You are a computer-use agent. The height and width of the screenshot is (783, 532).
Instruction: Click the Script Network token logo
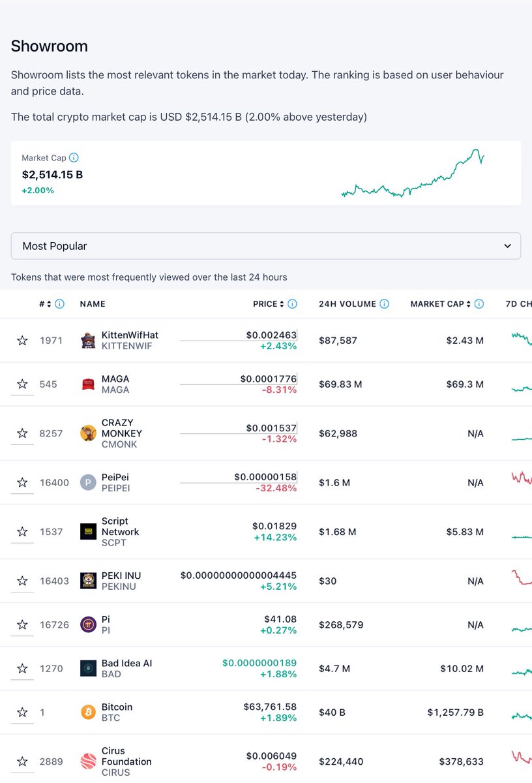88,532
